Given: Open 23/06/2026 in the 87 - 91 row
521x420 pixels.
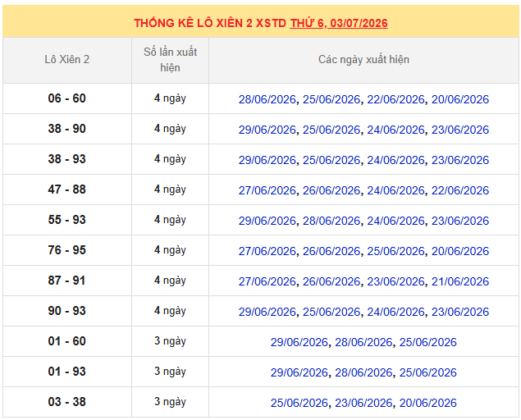Looking at the screenshot, I should (395, 281).
